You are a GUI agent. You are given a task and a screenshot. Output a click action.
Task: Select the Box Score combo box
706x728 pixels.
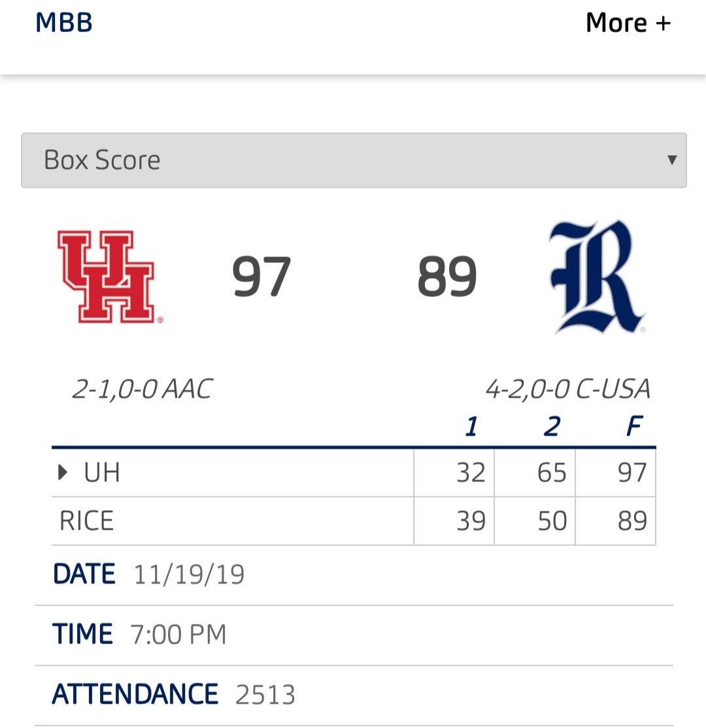pyautogui.click(x=354, y=160)
